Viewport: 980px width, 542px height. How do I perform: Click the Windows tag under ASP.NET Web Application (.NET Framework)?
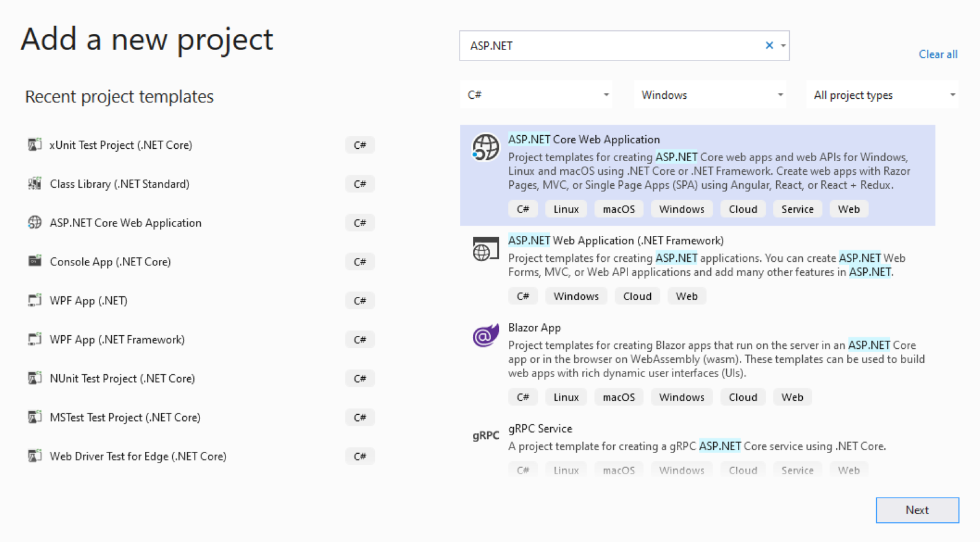[x=576, y=296]
